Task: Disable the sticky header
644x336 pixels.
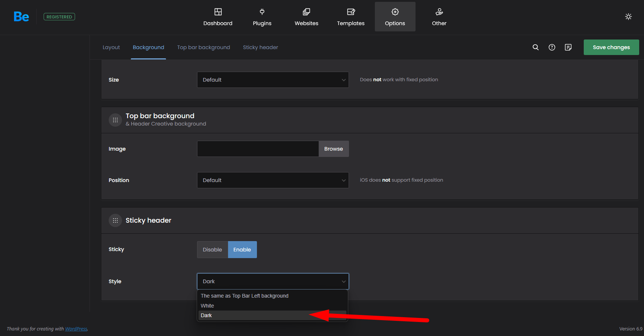Action: coord(212,250)
